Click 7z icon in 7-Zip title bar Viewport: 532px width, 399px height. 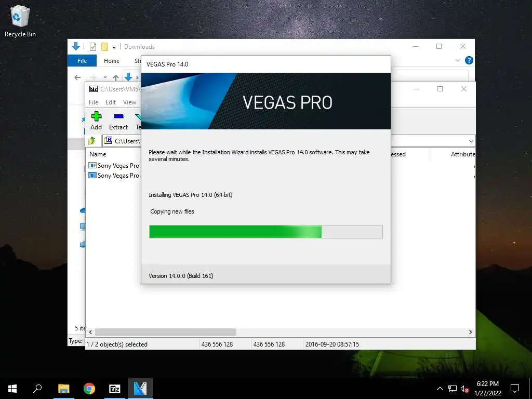pos(94,89)
